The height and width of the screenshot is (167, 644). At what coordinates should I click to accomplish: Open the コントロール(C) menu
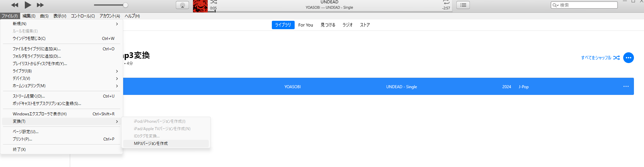point(83,16)
